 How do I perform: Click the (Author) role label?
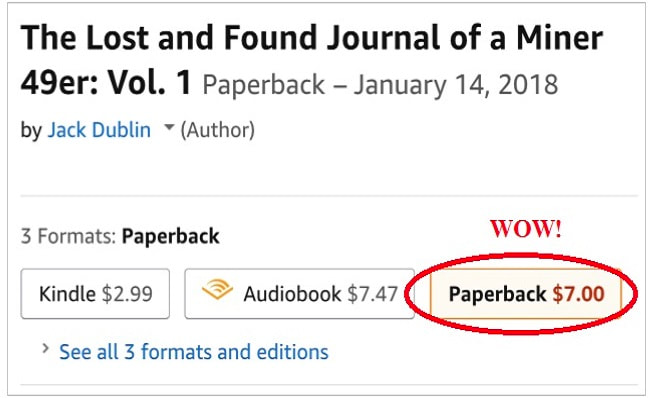coord(218,130)
